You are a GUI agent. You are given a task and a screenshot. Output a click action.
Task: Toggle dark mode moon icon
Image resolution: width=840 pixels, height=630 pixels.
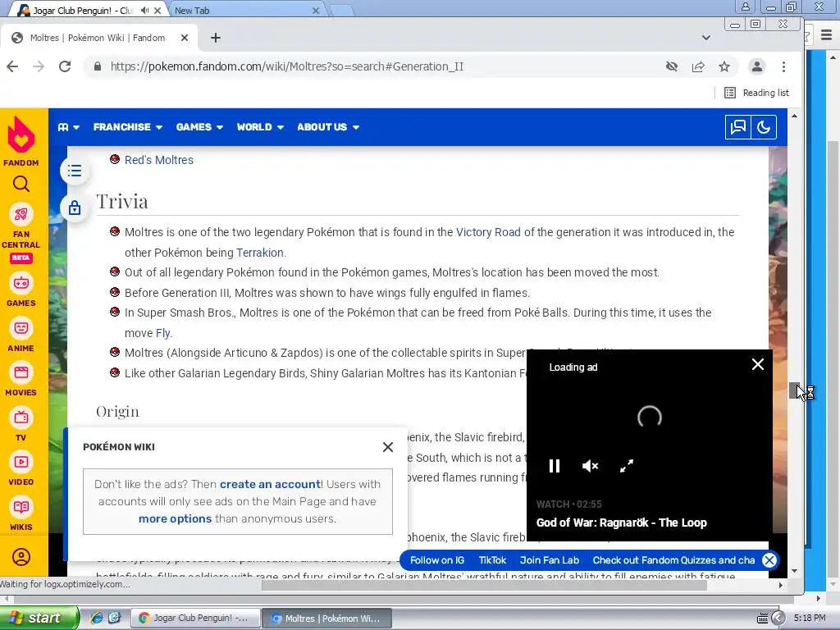tap(764, 127)
